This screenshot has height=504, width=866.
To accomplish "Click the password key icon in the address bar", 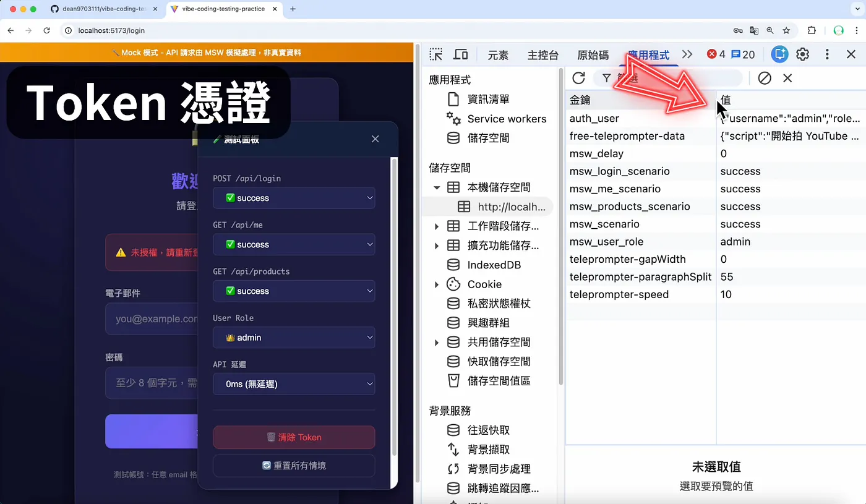I will coord(738,30).
